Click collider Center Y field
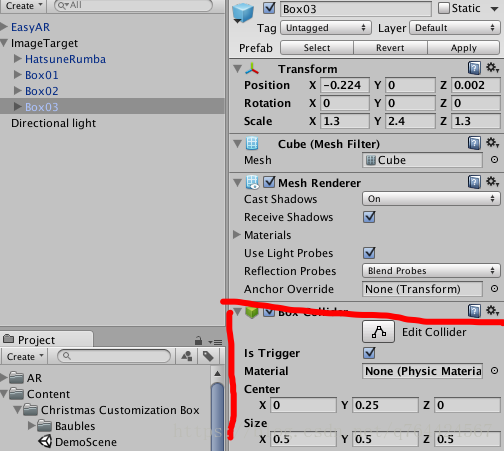This screenshot has height=451, width=504. 385,405
